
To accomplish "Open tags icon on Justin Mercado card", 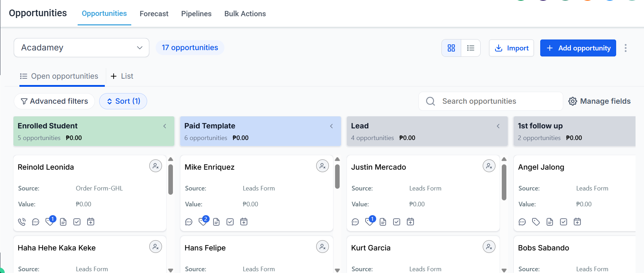I will pos(369,222).
